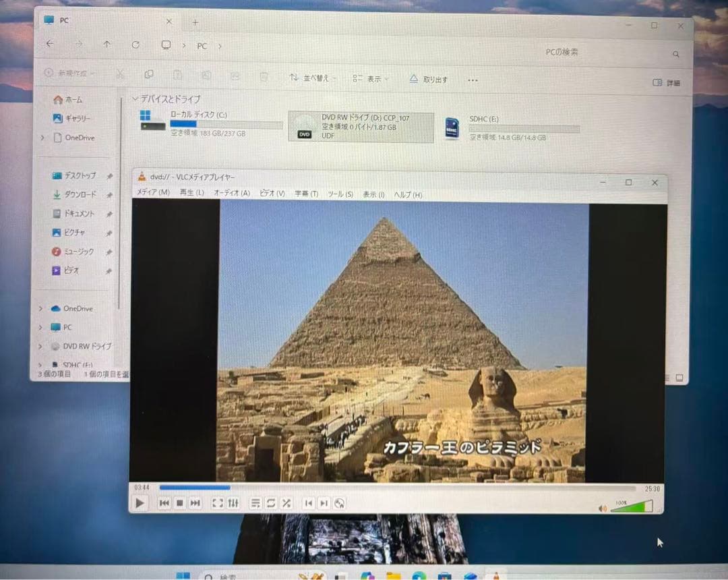Open VLC's extended settings equalizer icon
This screenshot has height=580, width=728.
pos(233,503)
